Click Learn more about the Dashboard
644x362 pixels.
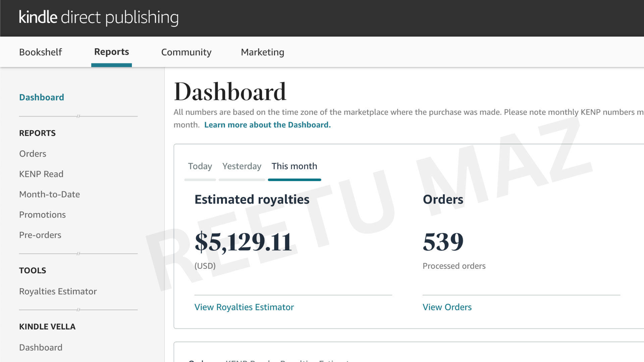(267, 125)
